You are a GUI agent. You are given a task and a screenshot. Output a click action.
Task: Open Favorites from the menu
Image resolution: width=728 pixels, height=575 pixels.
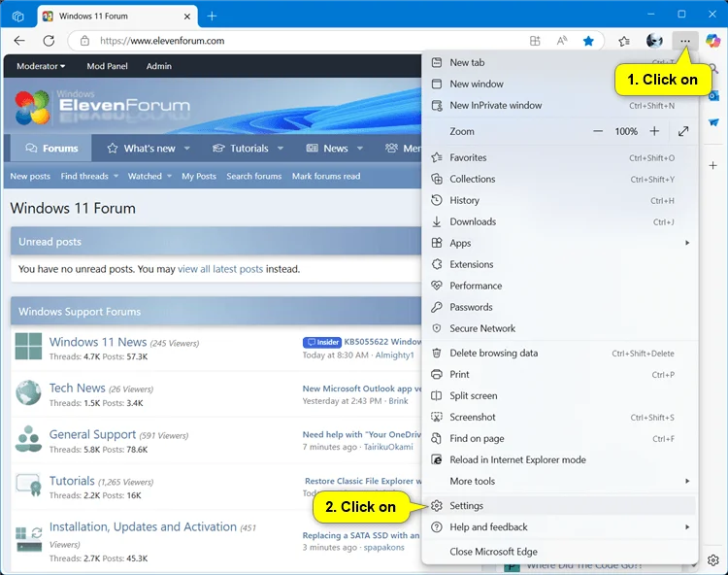point(560,157)
